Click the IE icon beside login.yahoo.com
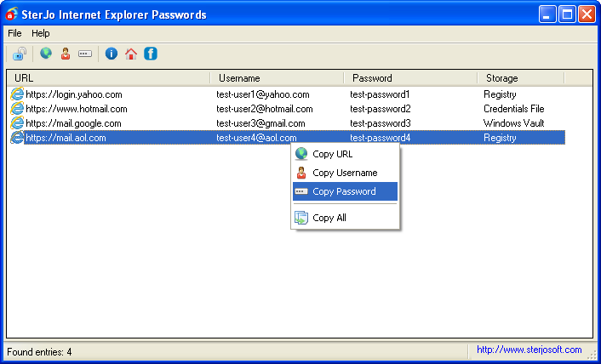 pos(17,94)
